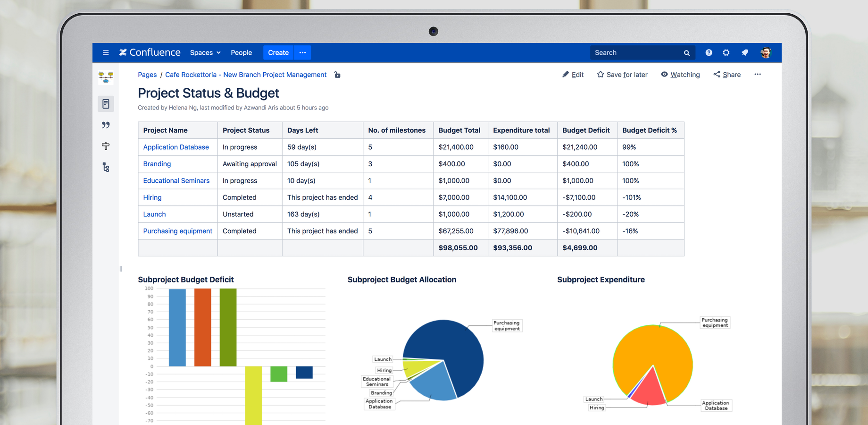Viewport: 868px width, 425px height.
Task: Expand the Spaces dropdown
Action: [x=205, y=53]
